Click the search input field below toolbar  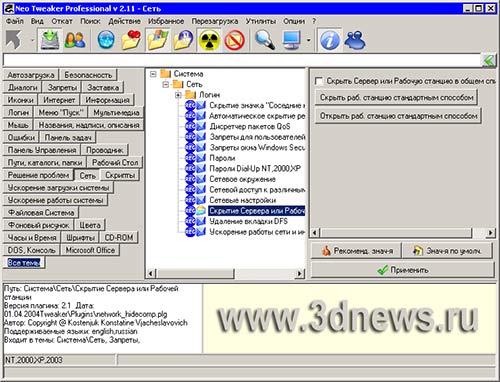[241, 60]
